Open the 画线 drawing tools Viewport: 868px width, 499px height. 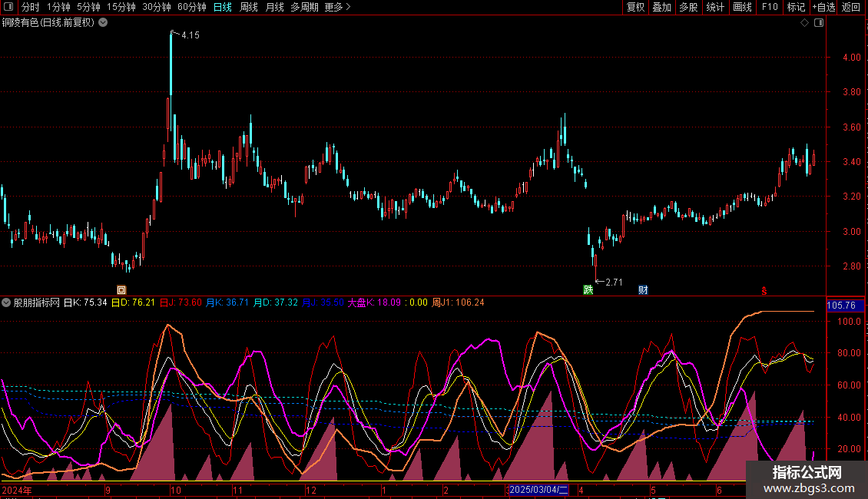click(742, 7)
